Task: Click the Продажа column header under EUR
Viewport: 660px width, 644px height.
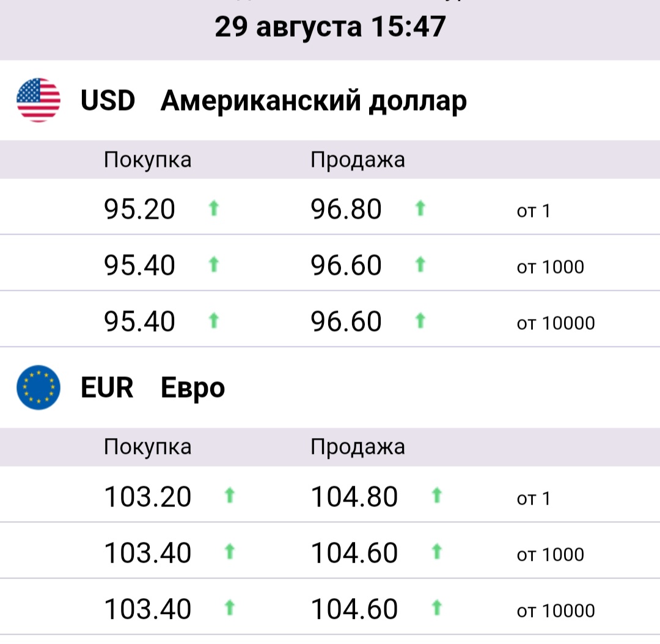Action: (358, 447)
